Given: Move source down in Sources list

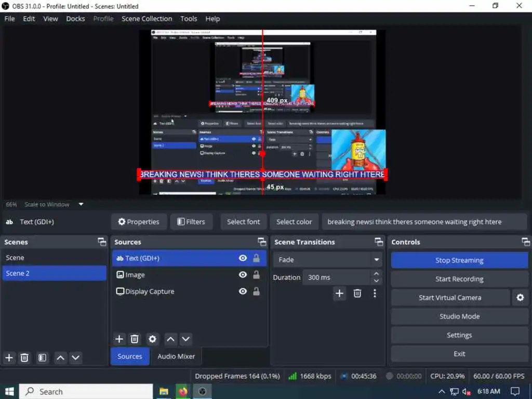Looking at the screenshot, I should pyautogui.click(x=185, y=339).
